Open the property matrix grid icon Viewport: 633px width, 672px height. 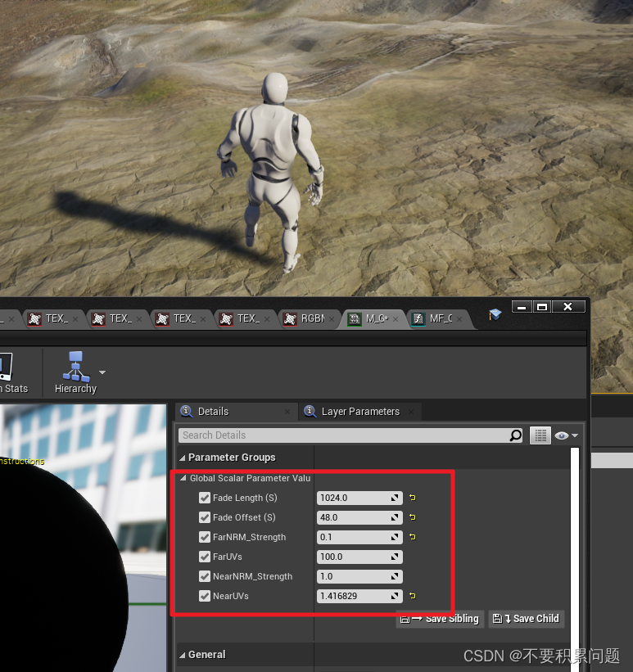pos(540,435)
